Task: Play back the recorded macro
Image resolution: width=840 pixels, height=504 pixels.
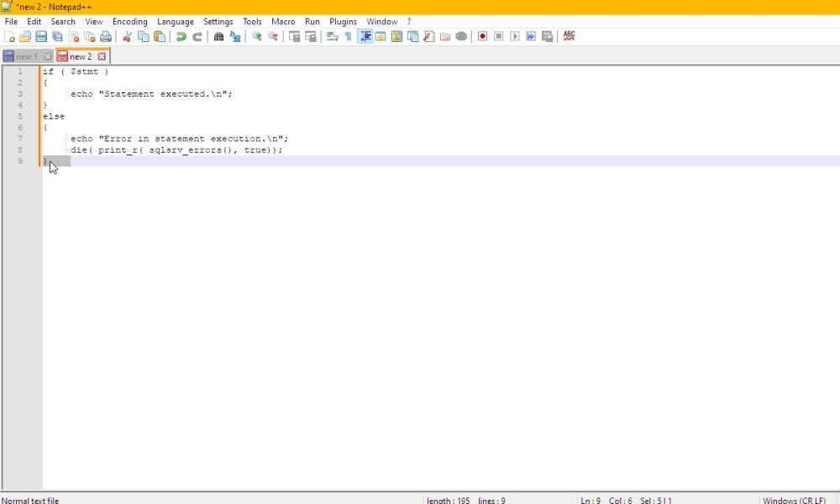Action: point(515,36)
